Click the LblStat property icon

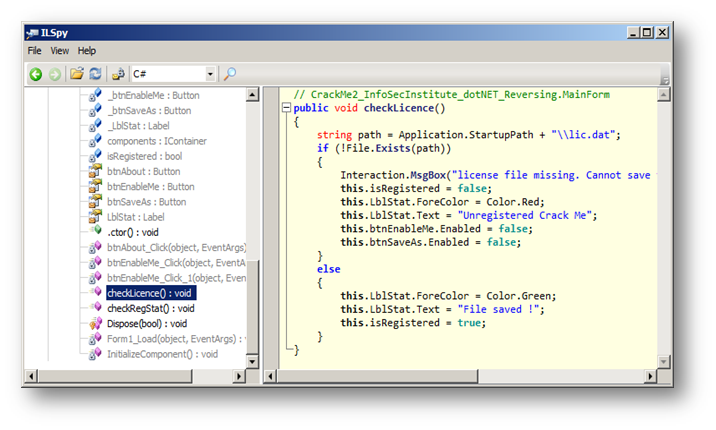pos(95,216)
